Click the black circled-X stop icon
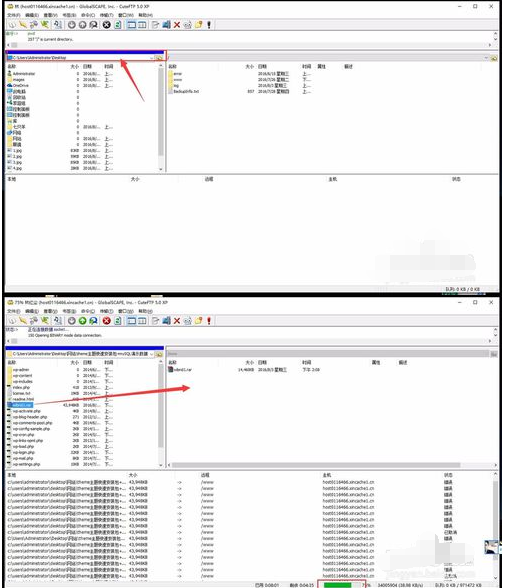This screenshot has width=510, height=588. coord(106,25)
